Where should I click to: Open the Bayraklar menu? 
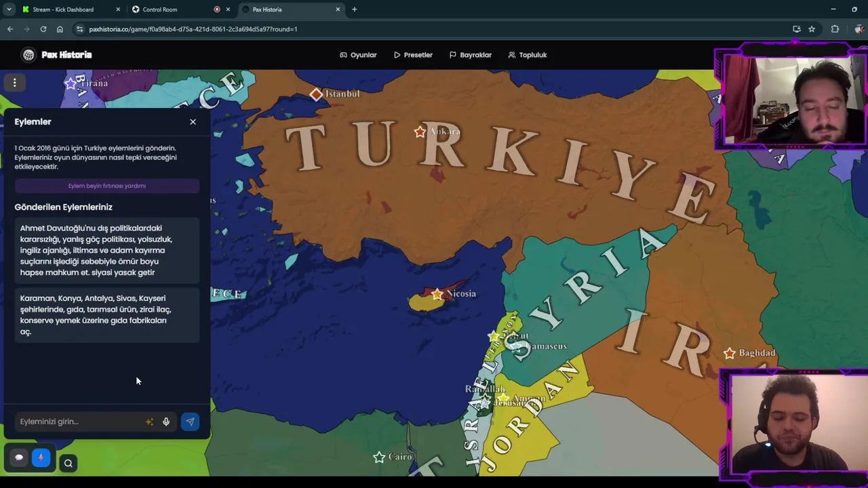point(470,55)
